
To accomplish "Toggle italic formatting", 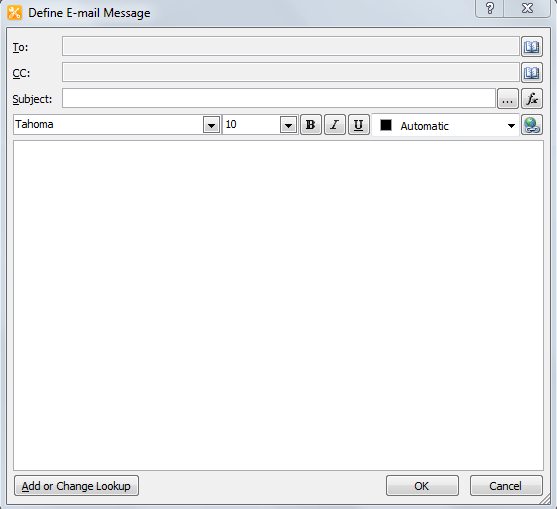I will (x=335, y=125).
